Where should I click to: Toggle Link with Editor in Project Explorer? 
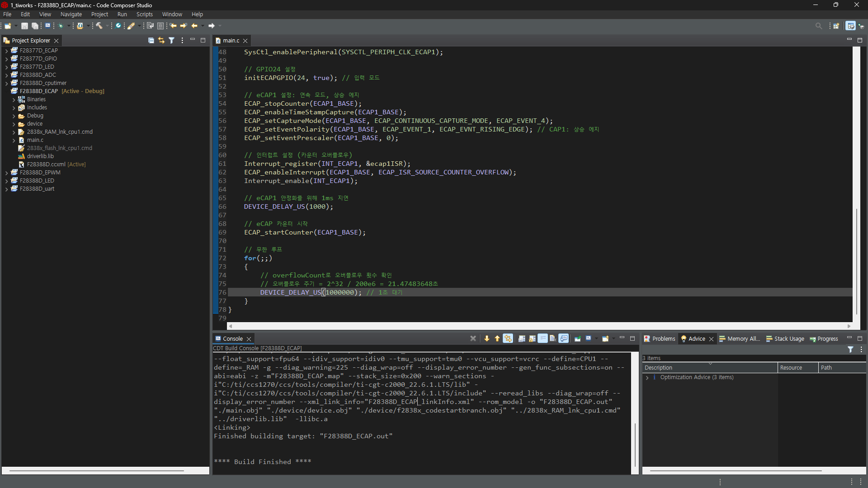[161, 40]
